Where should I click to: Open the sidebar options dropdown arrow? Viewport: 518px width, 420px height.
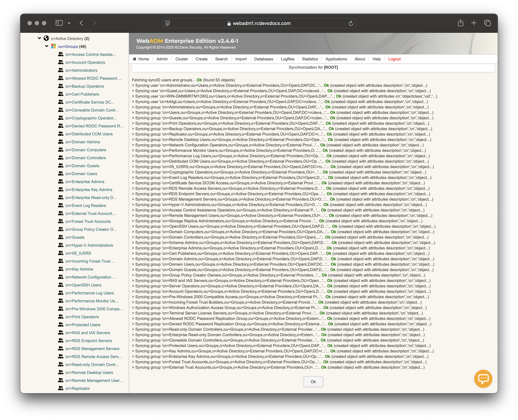click(69, 23)
